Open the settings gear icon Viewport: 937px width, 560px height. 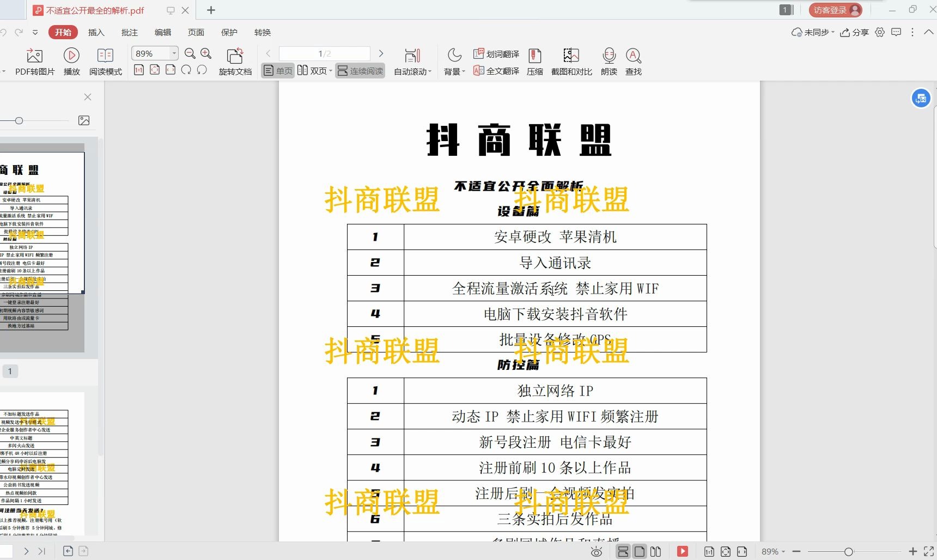click(x=880, y=32)
